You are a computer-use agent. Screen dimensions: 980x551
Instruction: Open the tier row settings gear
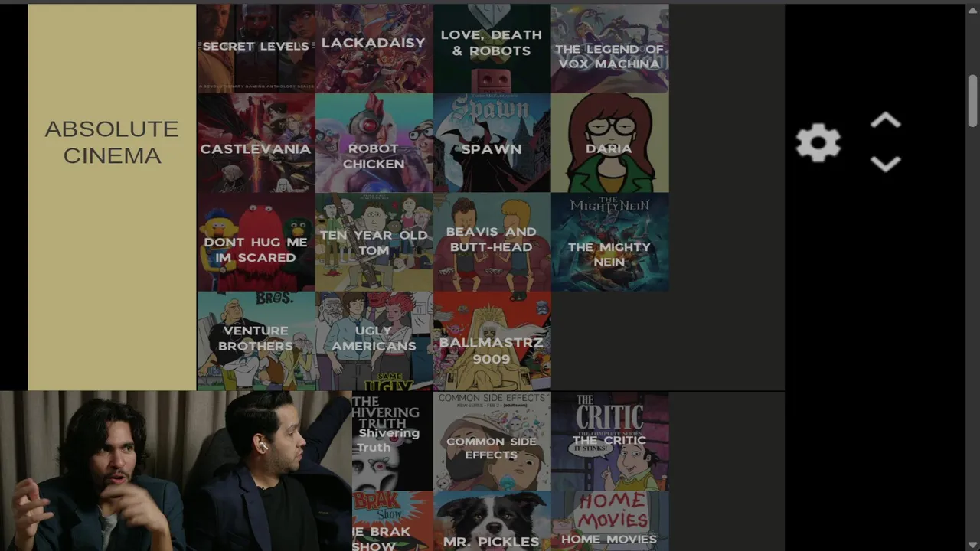click(818, 142)
